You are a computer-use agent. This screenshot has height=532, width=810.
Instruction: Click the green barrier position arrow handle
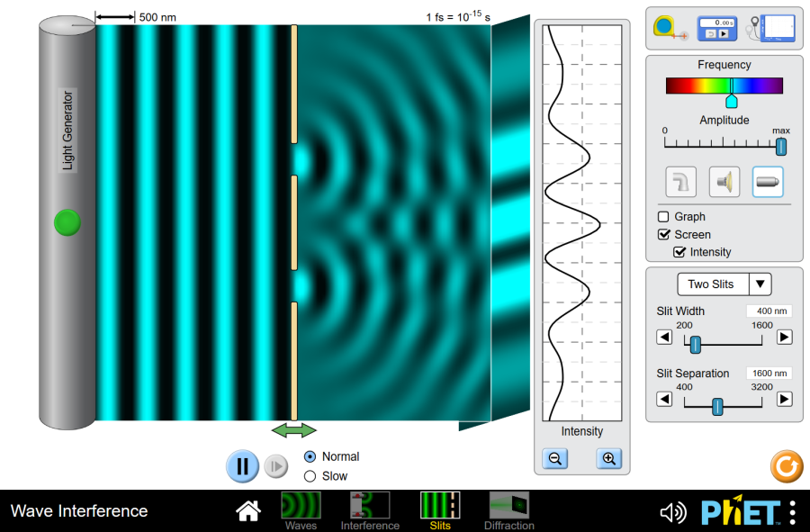[x=294, y=430]
